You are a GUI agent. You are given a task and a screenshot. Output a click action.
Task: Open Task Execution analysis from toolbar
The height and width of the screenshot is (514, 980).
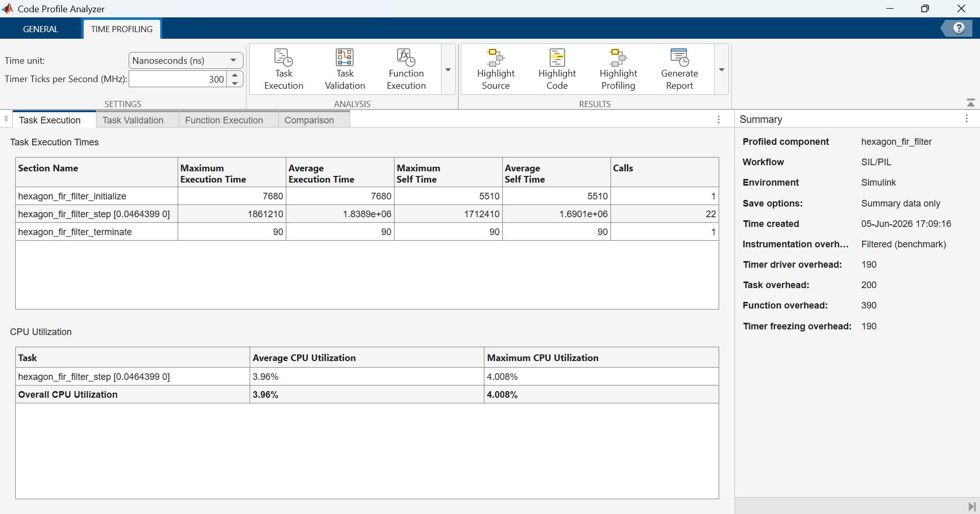(284, 69)
